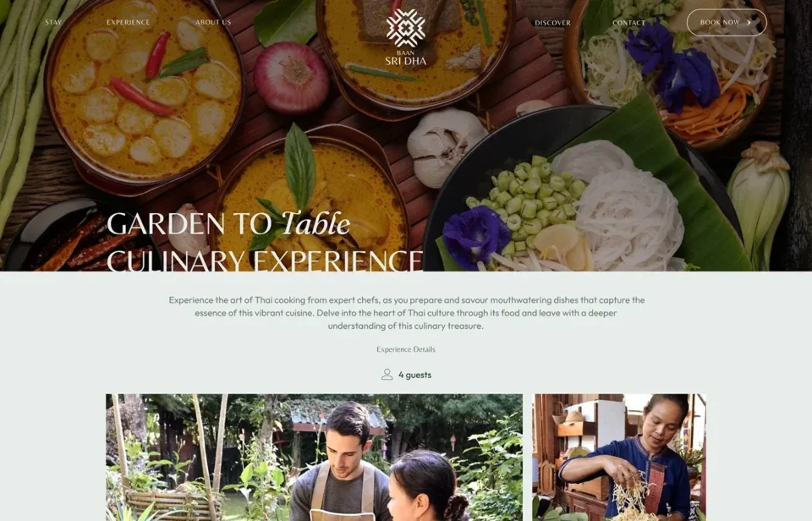Open the garden cooking couple photo
The height and width of the screenshot is (521, 812).
click(315, 458)
